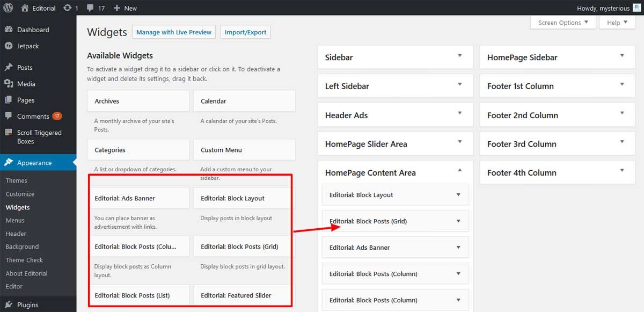Select the Archives available widget
644x312 pixels.
point(138,101)
